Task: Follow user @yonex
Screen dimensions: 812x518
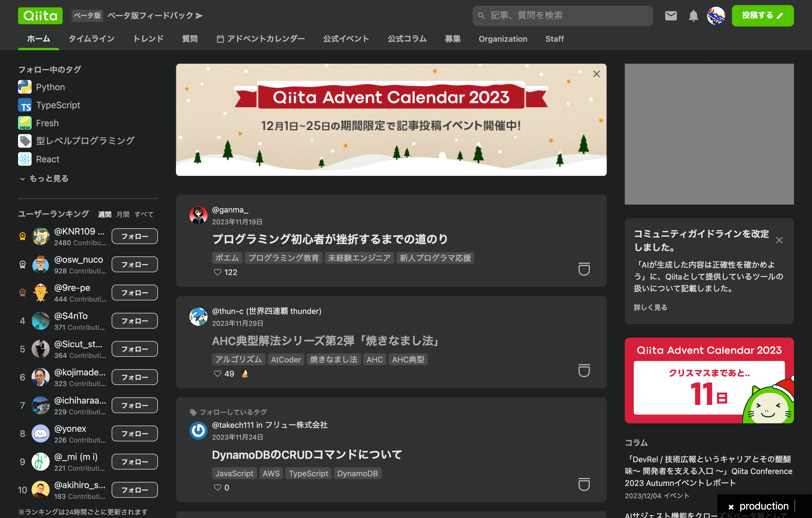Action: (134, 433)
